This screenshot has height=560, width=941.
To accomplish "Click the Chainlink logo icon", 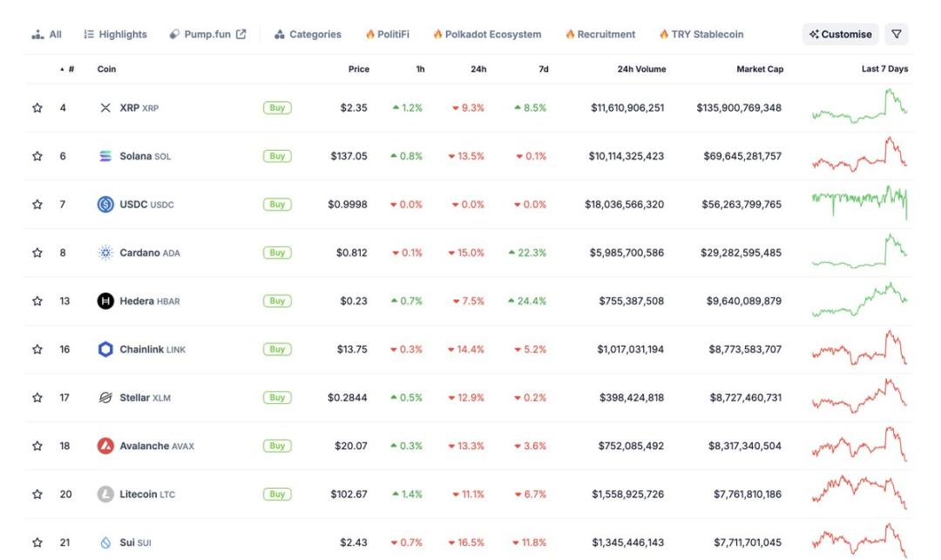I will (x=105, y=350).
